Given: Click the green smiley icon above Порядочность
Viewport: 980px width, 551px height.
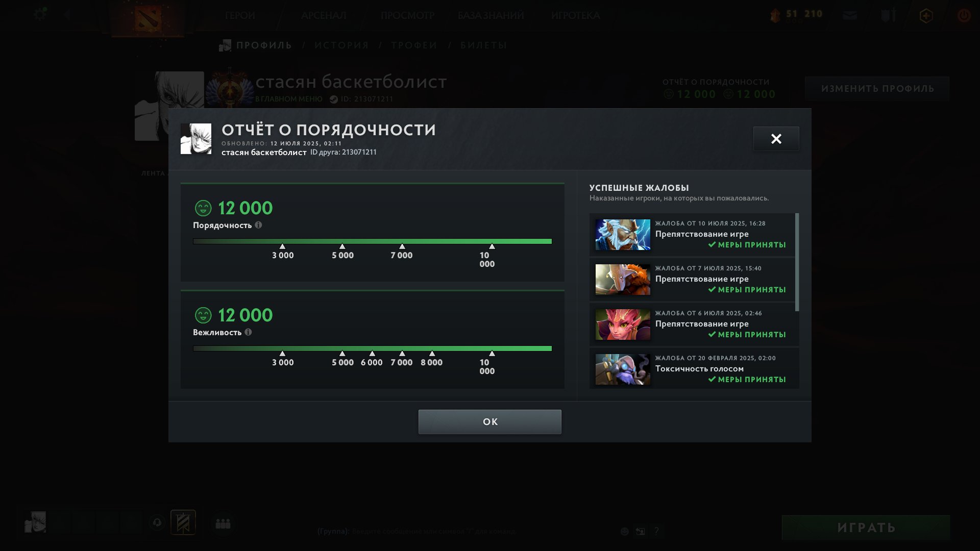Looking at the screenshot, I should tap(203, 208).
